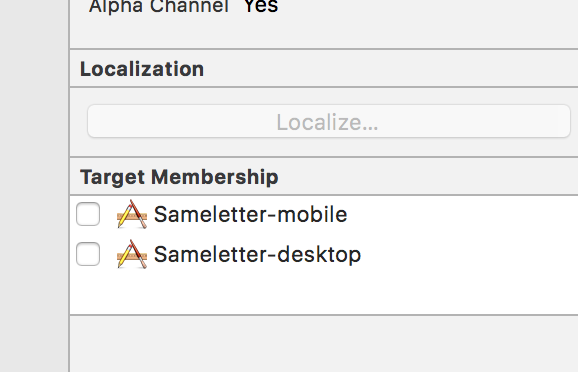
Task: Click the Sameletter-desktop application target icon
Action: coord(132,254)
